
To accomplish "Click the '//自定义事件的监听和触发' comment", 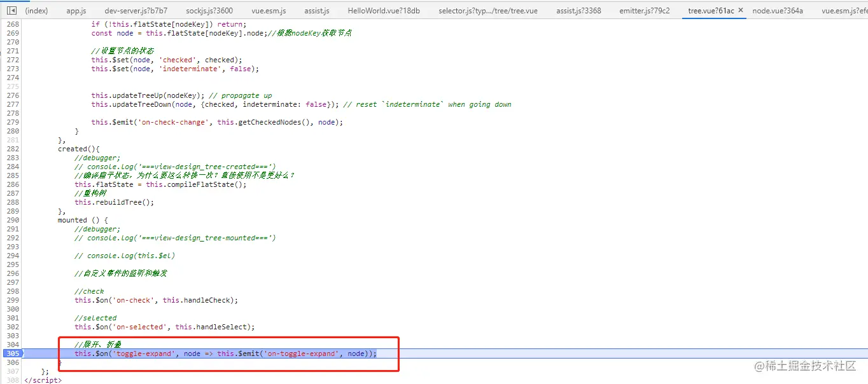I will [x=121, y=273].
